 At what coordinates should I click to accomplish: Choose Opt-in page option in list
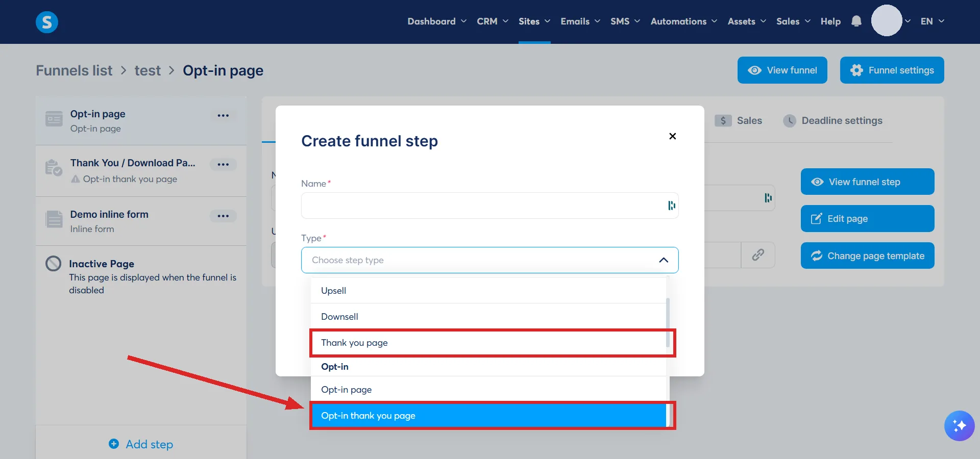click(x=488, y=390)
